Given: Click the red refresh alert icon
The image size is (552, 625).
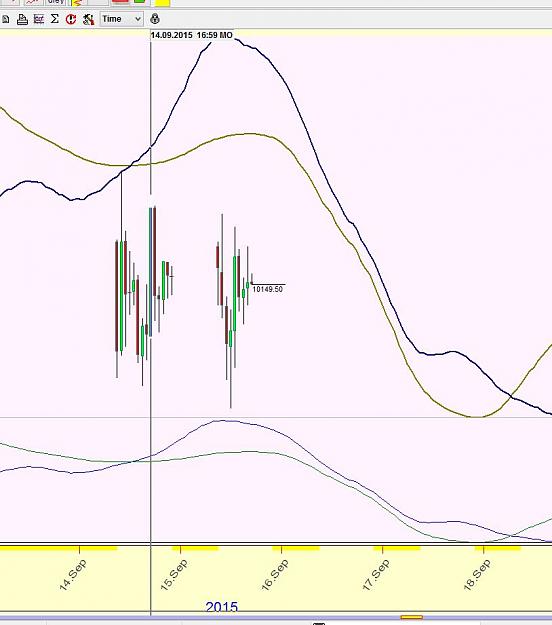Looking at the screenshot, I should point(71,19).
